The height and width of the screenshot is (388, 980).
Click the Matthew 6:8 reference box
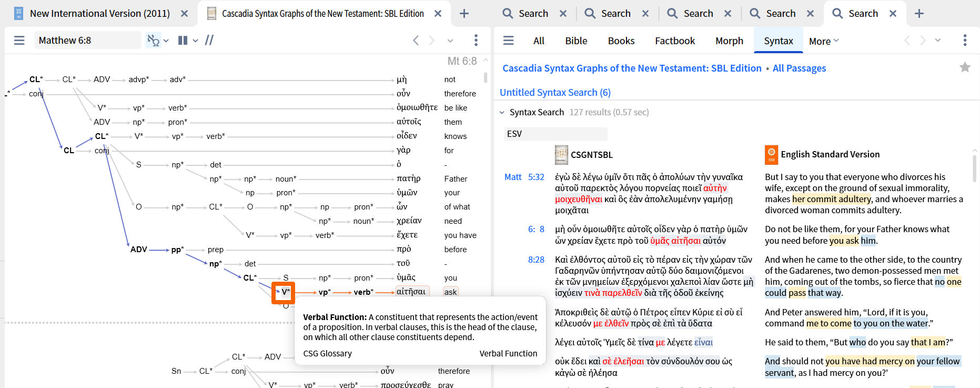(87, 41)
